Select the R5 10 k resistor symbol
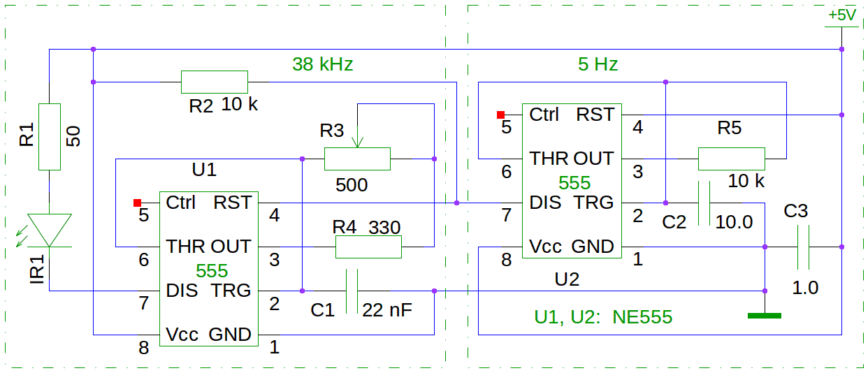868x373 pixels. (x=732, y=159)
